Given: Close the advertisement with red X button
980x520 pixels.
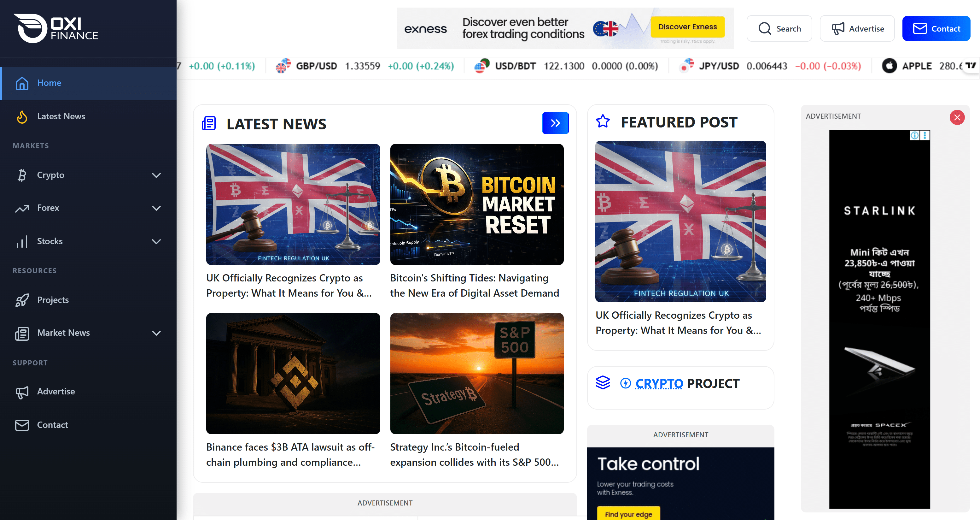Looking at the screenshot, I should tap(957, 117).
